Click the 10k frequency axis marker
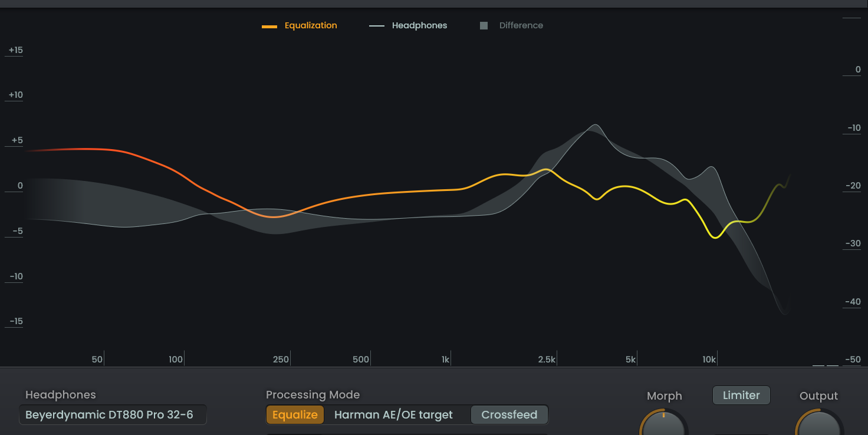The image size is (868, 435). pyautogui.click(x=709, y=360)
